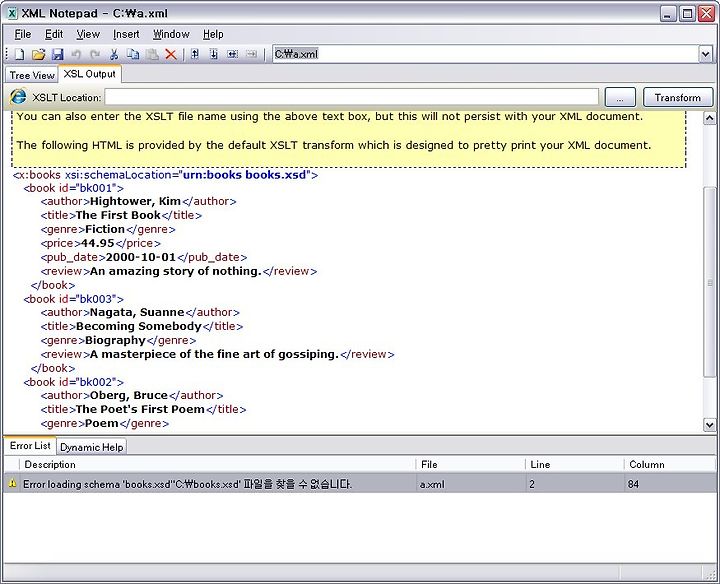
Task: Select the XSL Output tab
Action: [x=90, y=74]
